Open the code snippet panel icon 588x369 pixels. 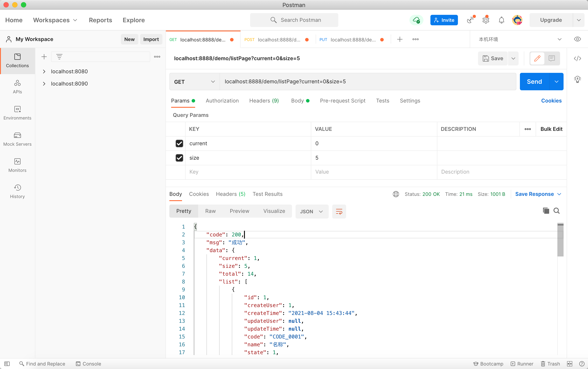point(577,58)
